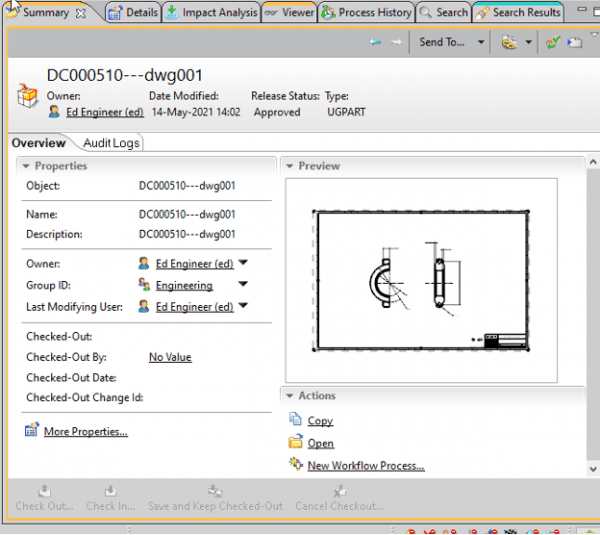The width and height of the screenshot is (600, 535).
Task: Expand the Owner field dropdown arrow
Action: (x=243, y=264)
